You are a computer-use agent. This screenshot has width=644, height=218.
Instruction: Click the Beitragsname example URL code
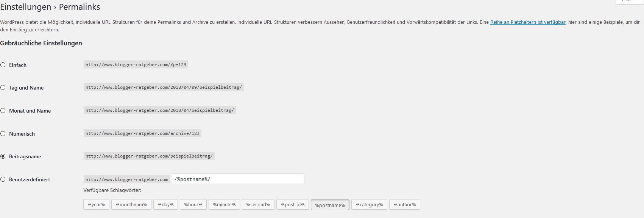[149, 156]
